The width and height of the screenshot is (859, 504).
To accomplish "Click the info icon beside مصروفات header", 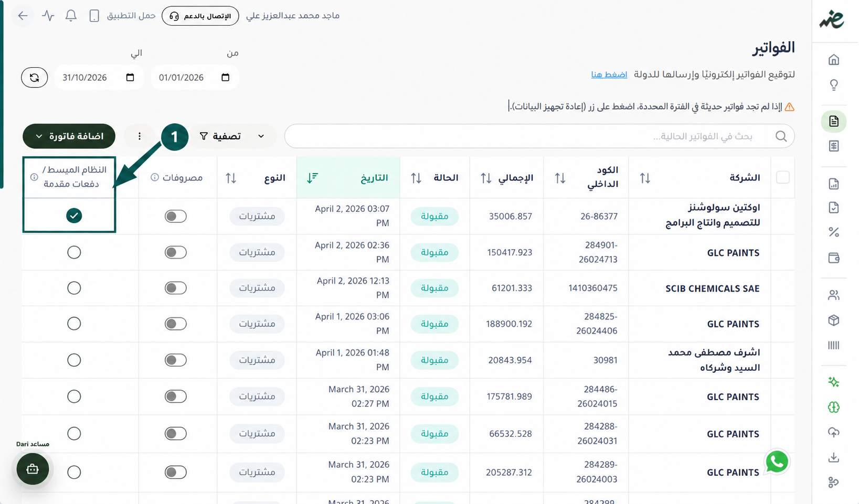I will click(x=155, y=177).
